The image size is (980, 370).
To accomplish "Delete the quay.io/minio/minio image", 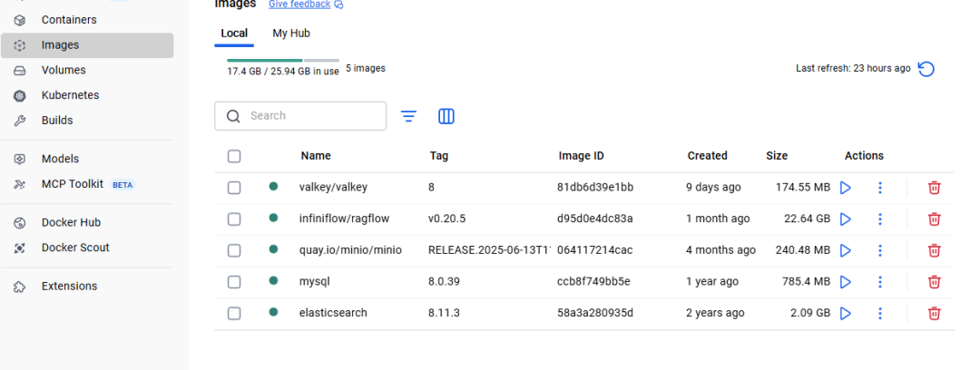I will 934,250.
